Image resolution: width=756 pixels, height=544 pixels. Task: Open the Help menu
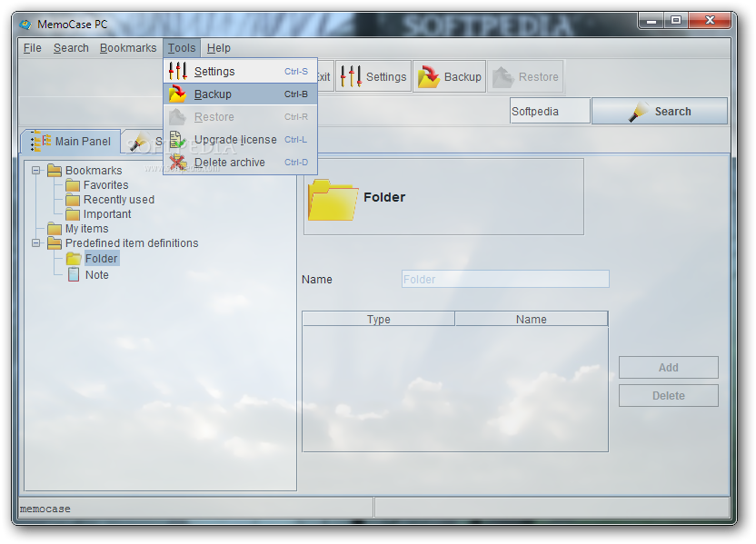218,48
